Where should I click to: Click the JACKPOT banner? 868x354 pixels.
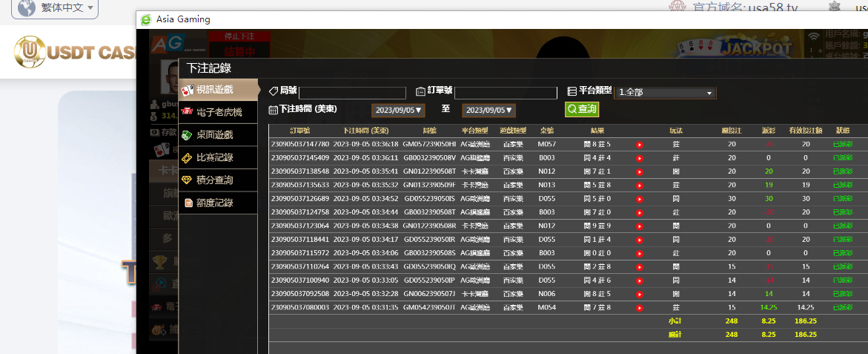758,48
